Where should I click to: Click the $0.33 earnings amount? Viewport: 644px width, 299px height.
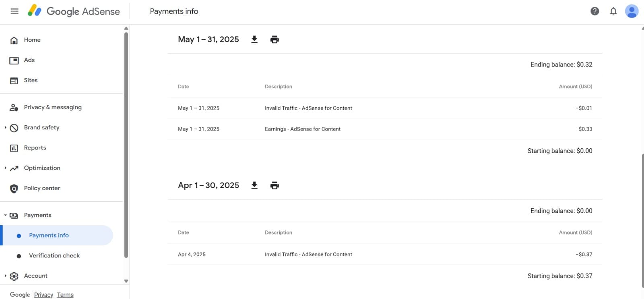[x=585, y=129]
